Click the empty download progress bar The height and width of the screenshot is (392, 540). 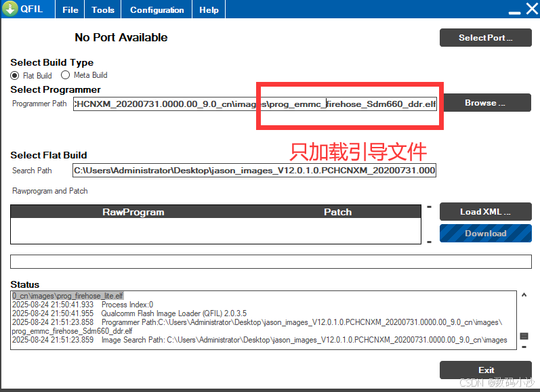271,261
